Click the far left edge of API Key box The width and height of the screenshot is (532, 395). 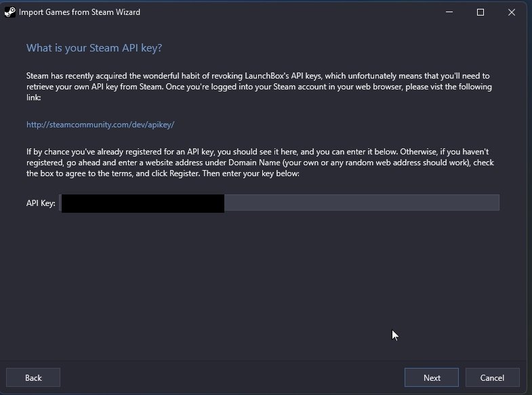[60, 203]
